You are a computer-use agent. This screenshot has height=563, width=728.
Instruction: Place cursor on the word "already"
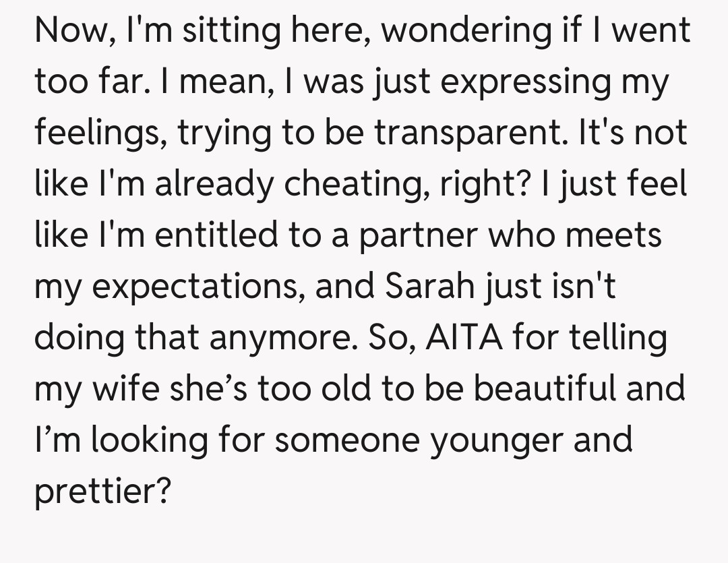click(214, 185)
